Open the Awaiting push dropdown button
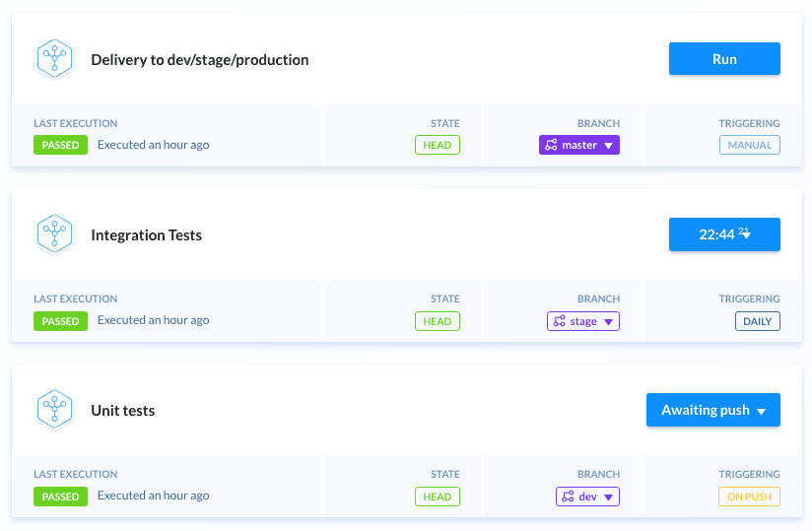812x531 pixels. coord(713,410)
